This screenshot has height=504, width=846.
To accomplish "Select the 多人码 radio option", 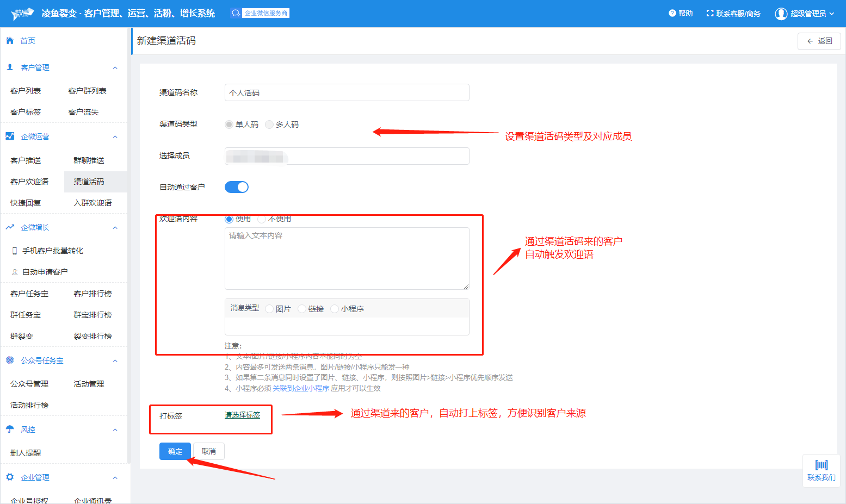I will pos(269,125).
